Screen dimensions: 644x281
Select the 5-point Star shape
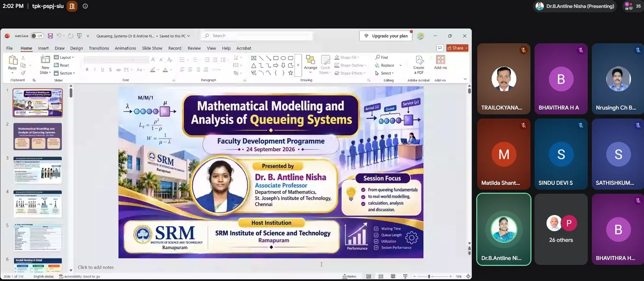click(x=291, y=73)
